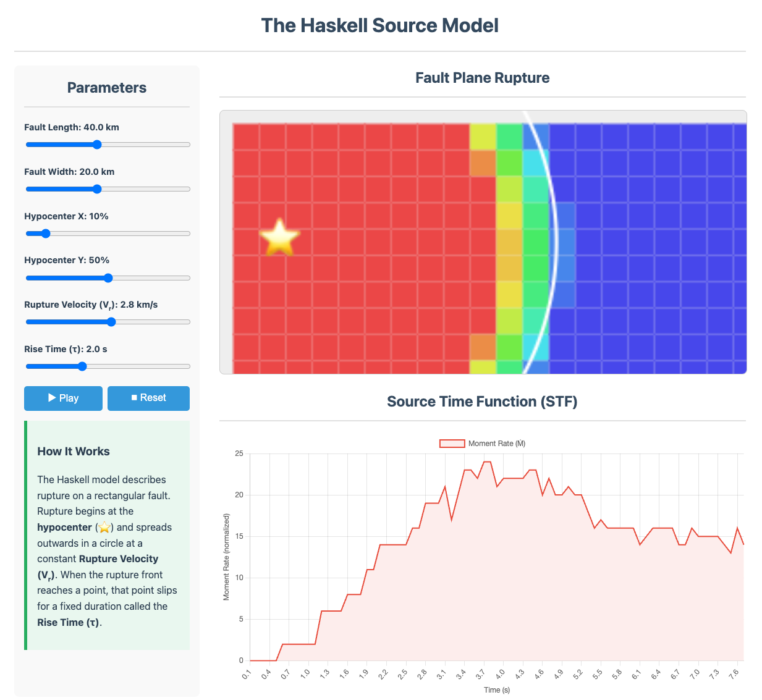Click the peak of the Source Time Function curve
The width and height of the screenshot is (762, 700).
coord(488,461)
